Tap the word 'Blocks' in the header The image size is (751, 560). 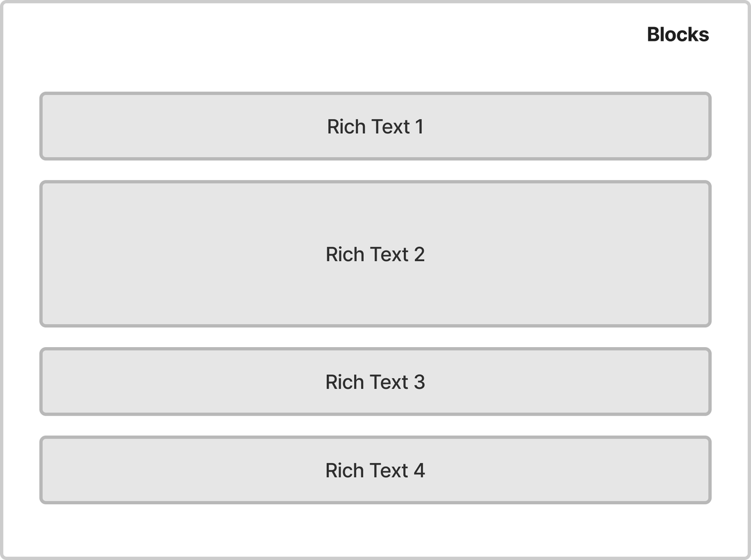[x=678, y=35]
